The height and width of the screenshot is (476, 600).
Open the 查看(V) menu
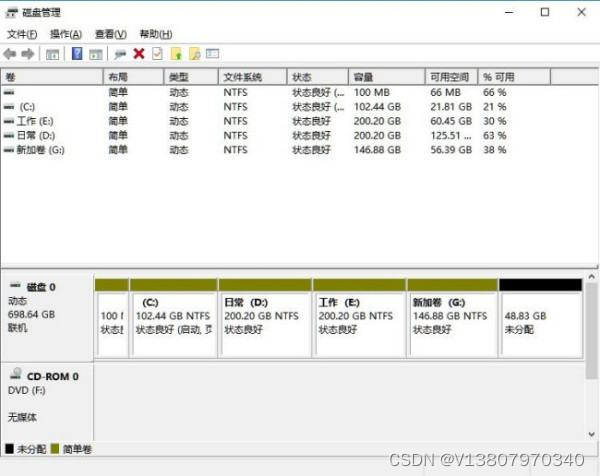coord(111,34)
